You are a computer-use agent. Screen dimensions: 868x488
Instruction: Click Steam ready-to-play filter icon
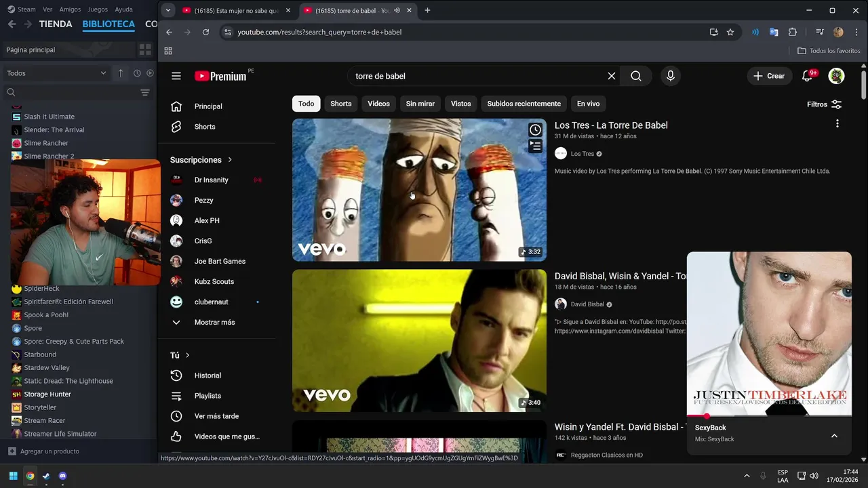coord(150,73)
